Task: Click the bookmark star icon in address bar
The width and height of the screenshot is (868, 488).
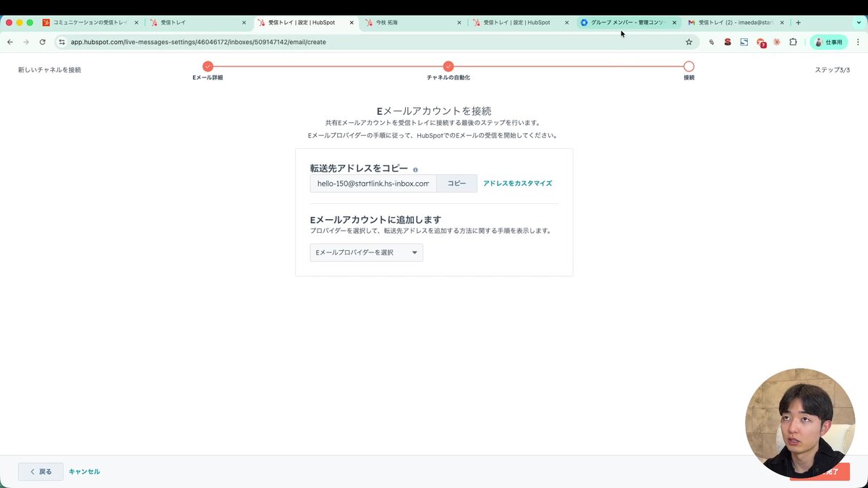Action: (689, 42)
